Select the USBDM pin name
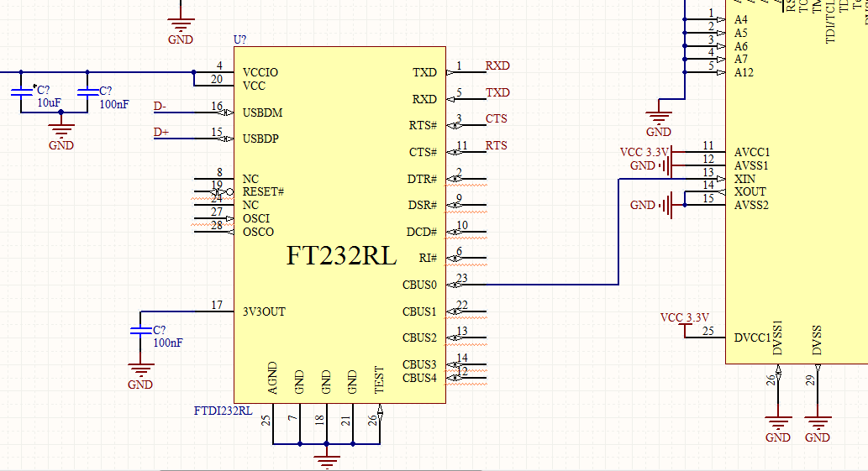The image size is (868, 471). (x=262, y=113)
